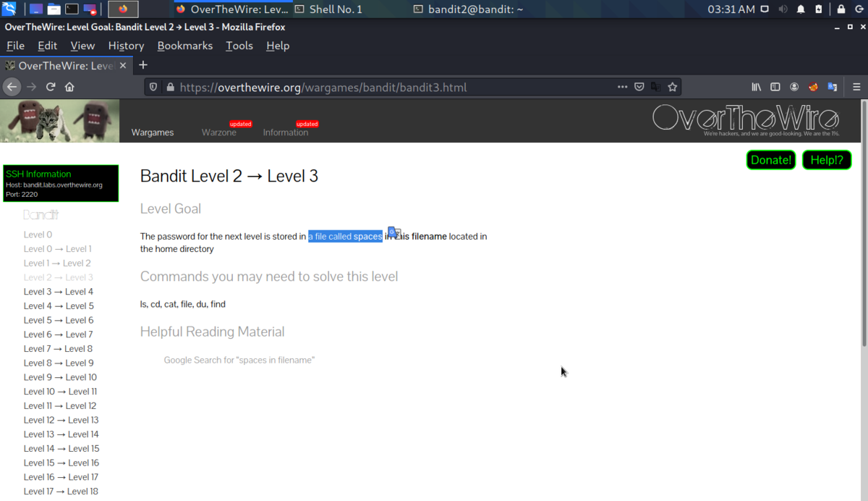Screen dimensions: 868x501
Task: Open the Firefox hamburger menu
Action: [x=856, y=87]
